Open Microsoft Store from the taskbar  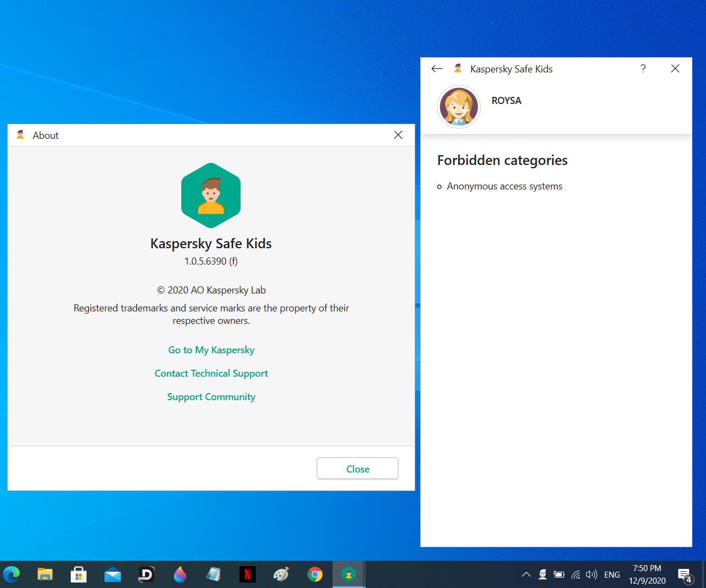click(79, 574)
